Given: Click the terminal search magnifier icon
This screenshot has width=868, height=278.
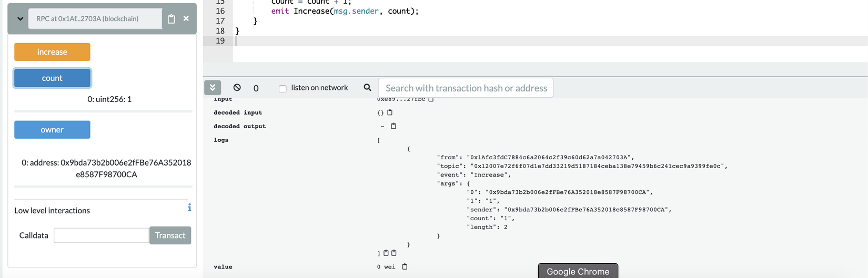Looking at the screenshot, I should coord(367,88).
